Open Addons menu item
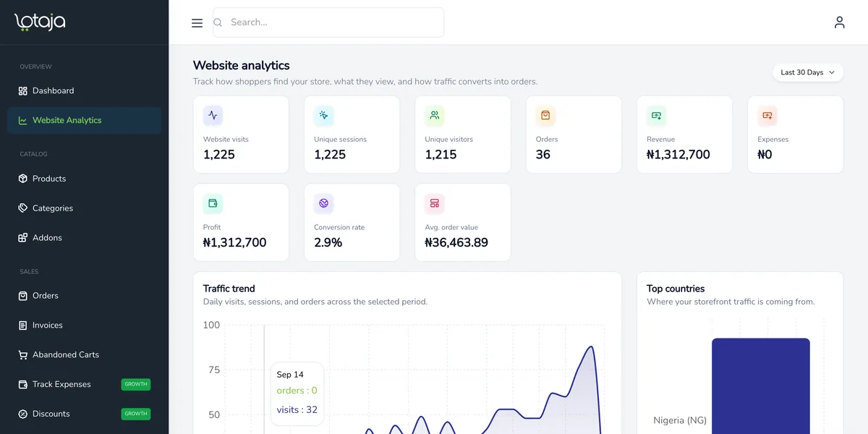 84,238
